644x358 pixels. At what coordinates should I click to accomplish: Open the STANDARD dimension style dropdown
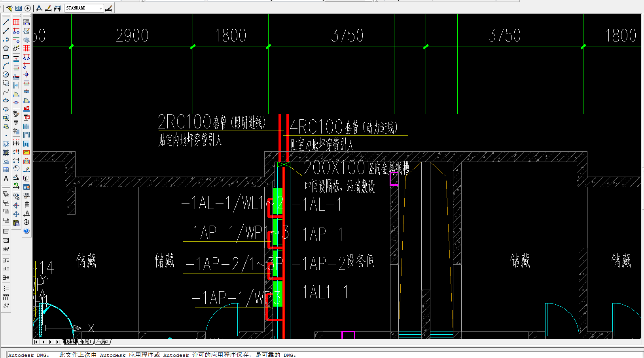[x=100, y=8]
